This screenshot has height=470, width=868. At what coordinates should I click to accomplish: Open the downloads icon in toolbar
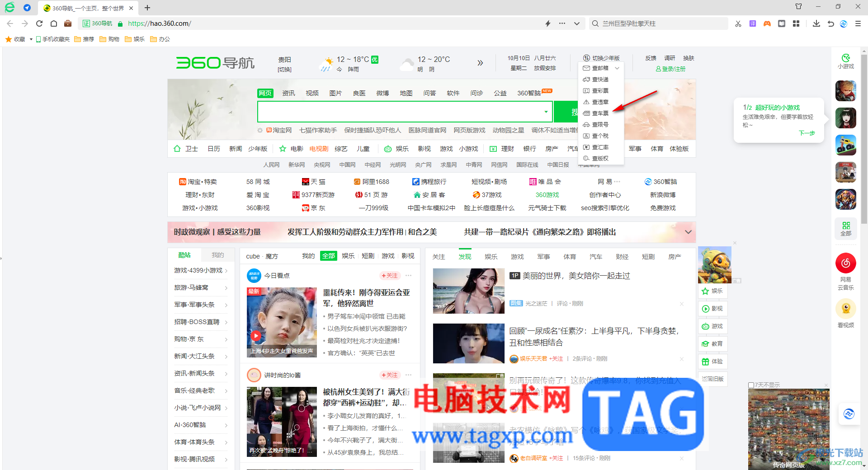point(816,23)
